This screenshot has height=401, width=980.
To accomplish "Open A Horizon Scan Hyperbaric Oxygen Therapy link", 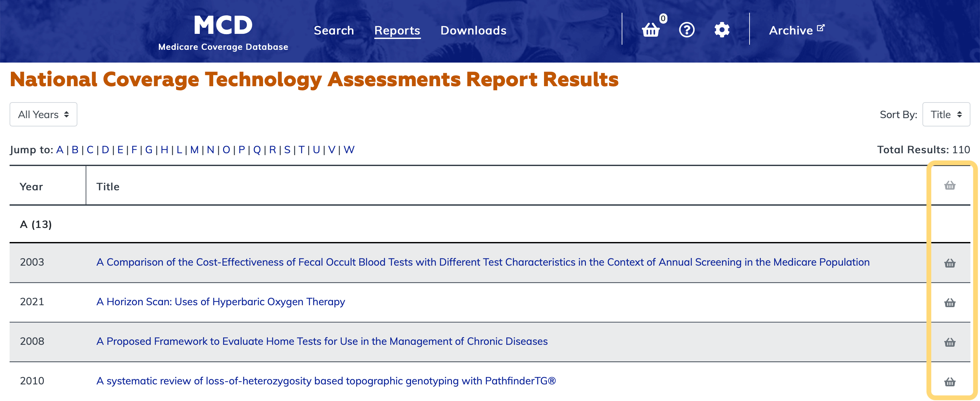I will pos(221,302).
